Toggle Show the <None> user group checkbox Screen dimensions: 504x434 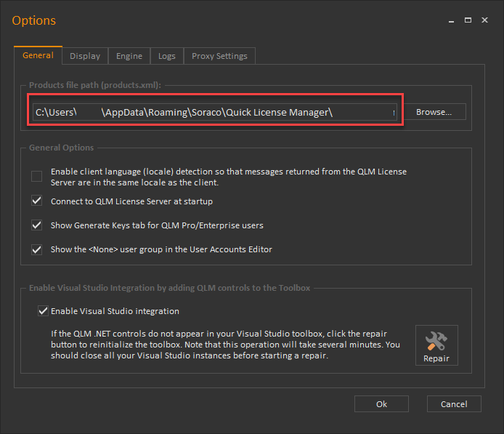[x=36, y=249]
